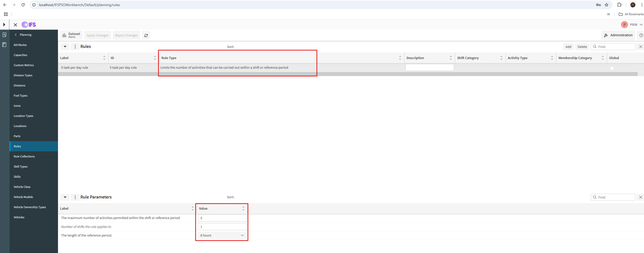Viewport: 644px width, 253px height.
Task: Open the browser extensions puzzle icon
Action: coord(619,5)
